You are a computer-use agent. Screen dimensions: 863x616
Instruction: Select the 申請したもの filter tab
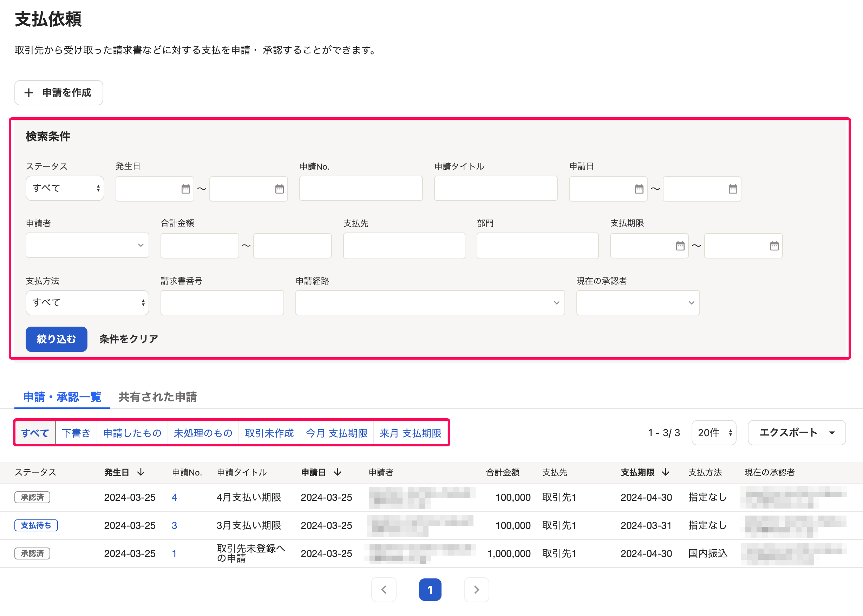(132, 433)
